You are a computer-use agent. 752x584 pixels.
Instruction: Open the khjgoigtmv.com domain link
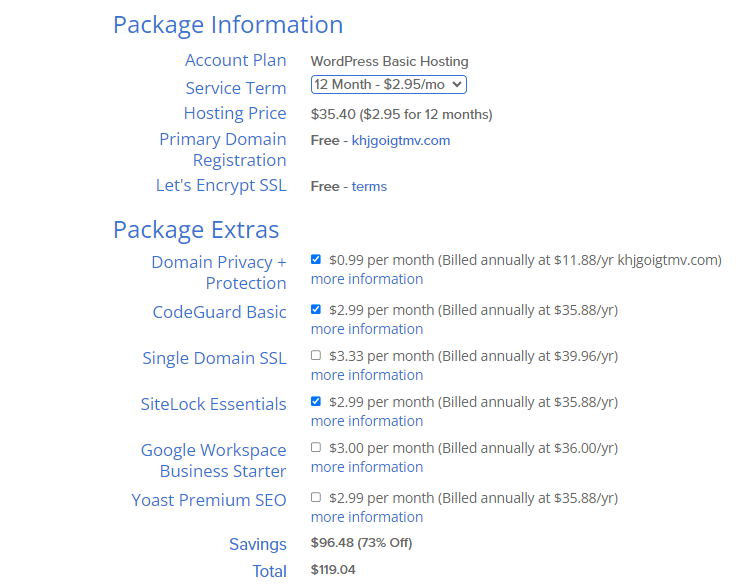tap(401, 140)
